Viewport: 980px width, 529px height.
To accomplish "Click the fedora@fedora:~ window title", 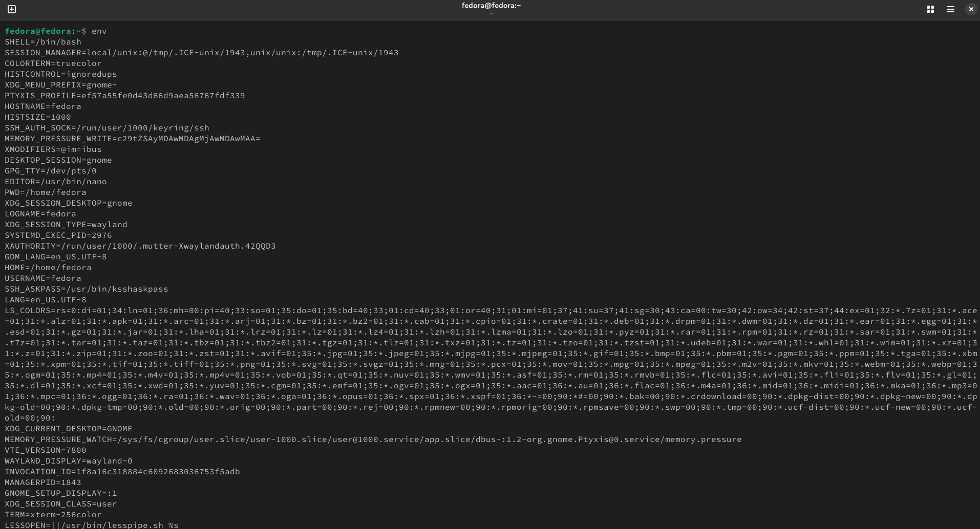I will coord(491,6).
